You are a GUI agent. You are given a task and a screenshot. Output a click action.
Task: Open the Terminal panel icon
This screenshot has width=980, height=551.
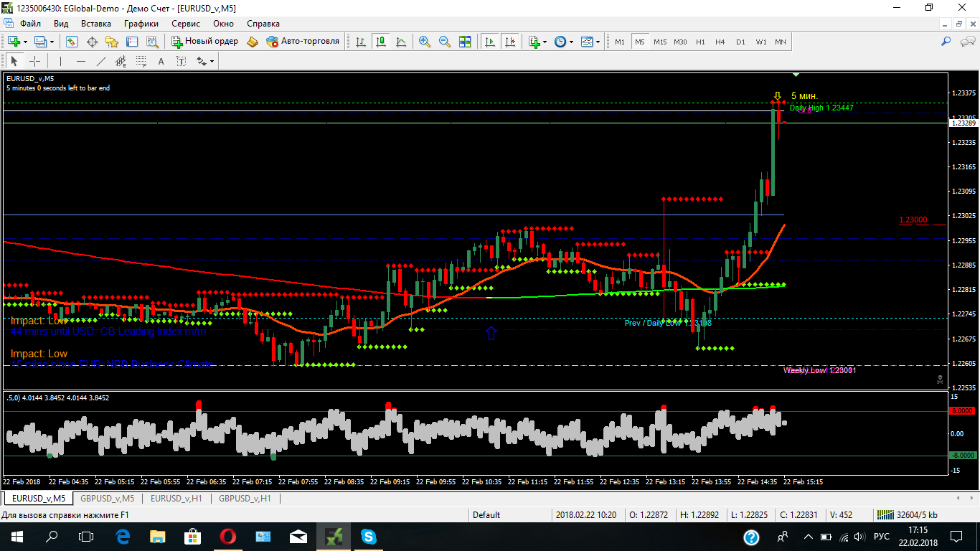tap(131, 42)
